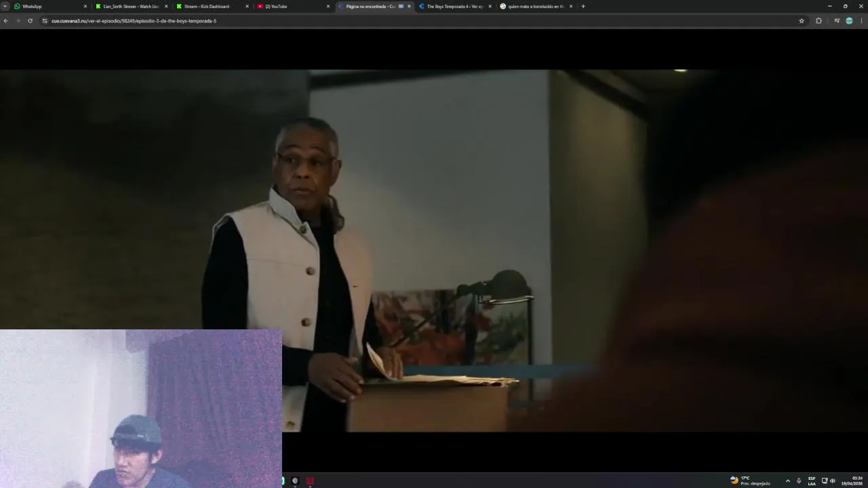Show hidden system tray icons
The height and width of the screenshot is (488, 868).
[x=787, y=481]
